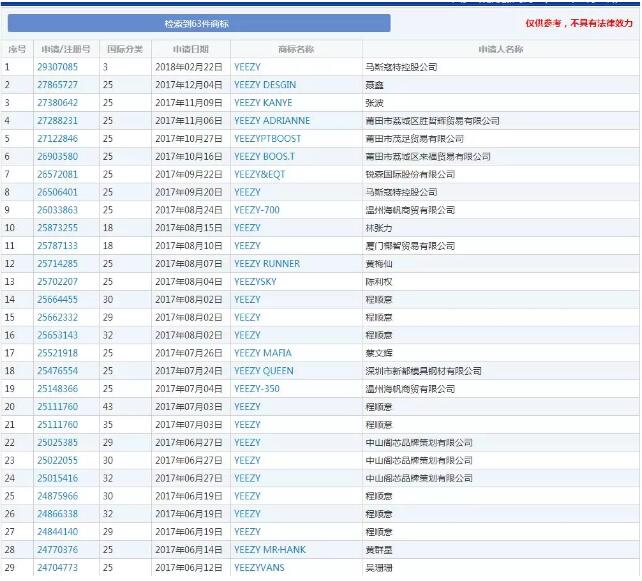Open registration number 24844140
This screenshot has width=642, height=581.
(57, 532)
